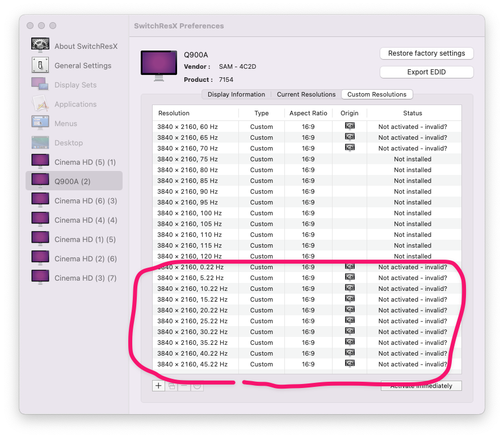Select the 3840 × 2160, 30.22 Hz text
504x438 pixels.
[x=192, y=332]
